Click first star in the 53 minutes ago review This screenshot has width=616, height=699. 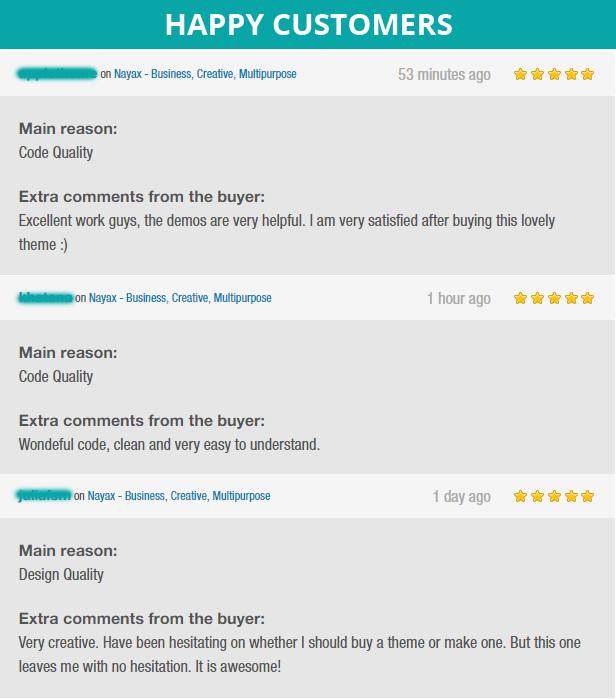[521, 74]
